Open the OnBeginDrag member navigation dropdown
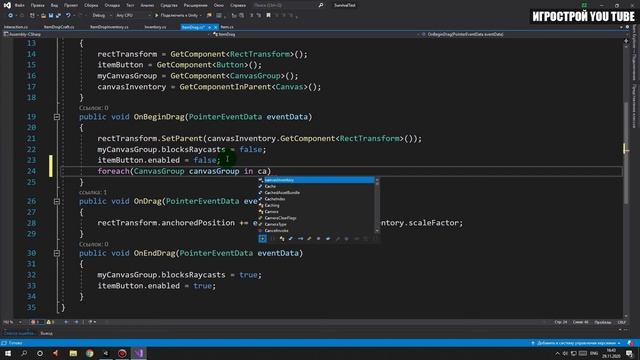The width and height of the screenshot is (640, 360). (x=522, y=34)
